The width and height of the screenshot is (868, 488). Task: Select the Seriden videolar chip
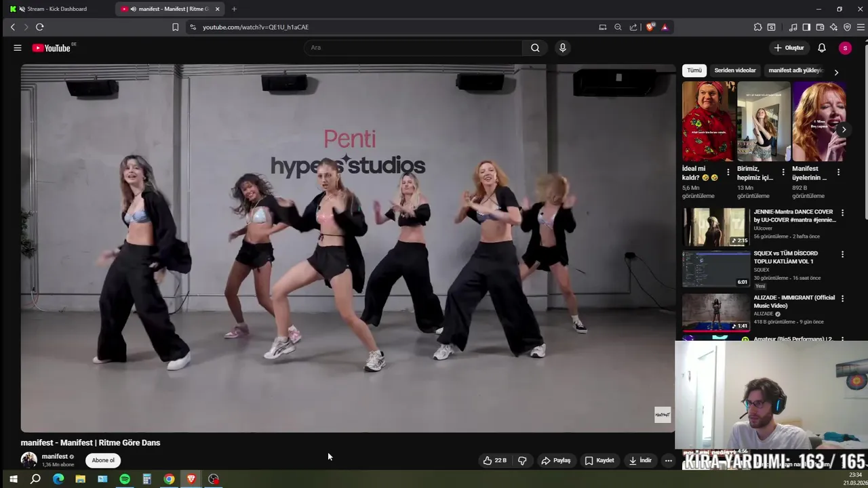coord(734,70)
